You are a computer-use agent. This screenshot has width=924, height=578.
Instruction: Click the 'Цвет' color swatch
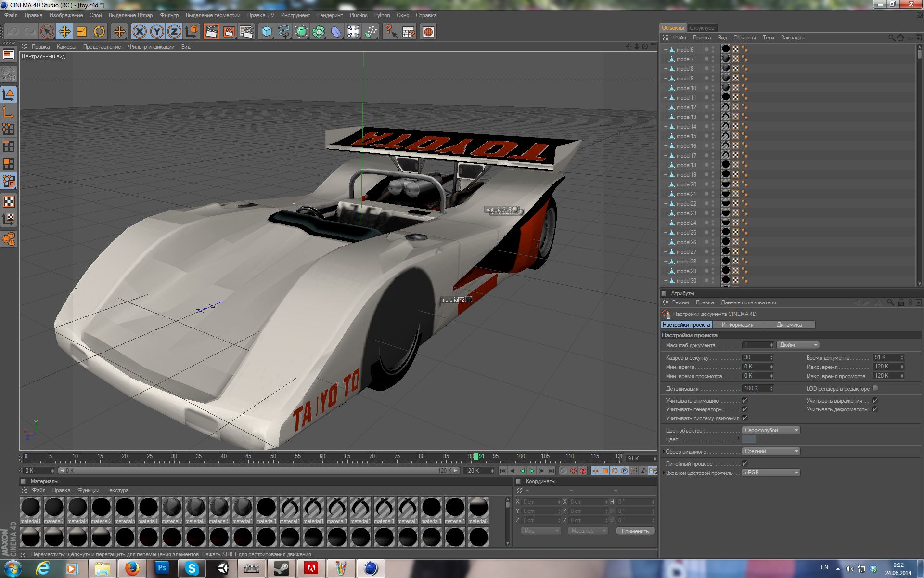click(749, 439)
